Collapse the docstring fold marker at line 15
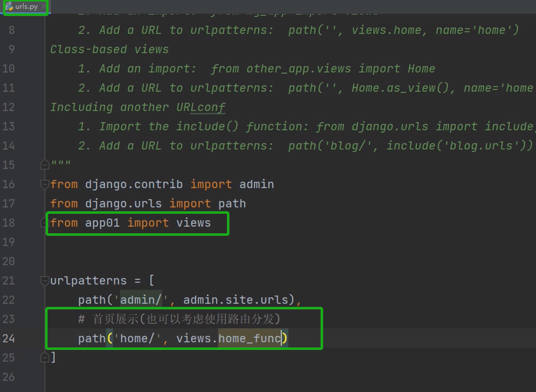The image size is (536, 392). click(x=45, y=164)
